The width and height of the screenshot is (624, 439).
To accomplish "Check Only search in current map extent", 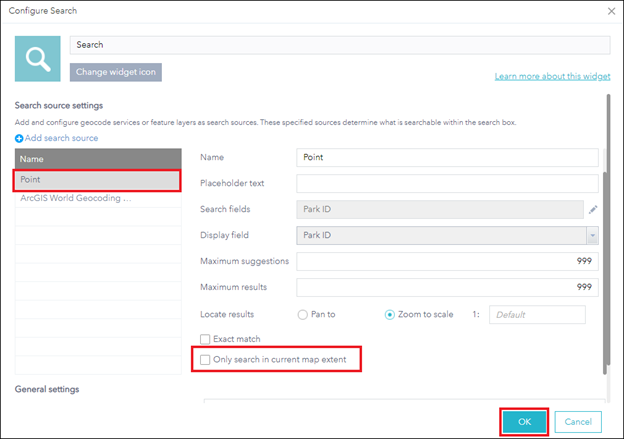I will [206, 359].
